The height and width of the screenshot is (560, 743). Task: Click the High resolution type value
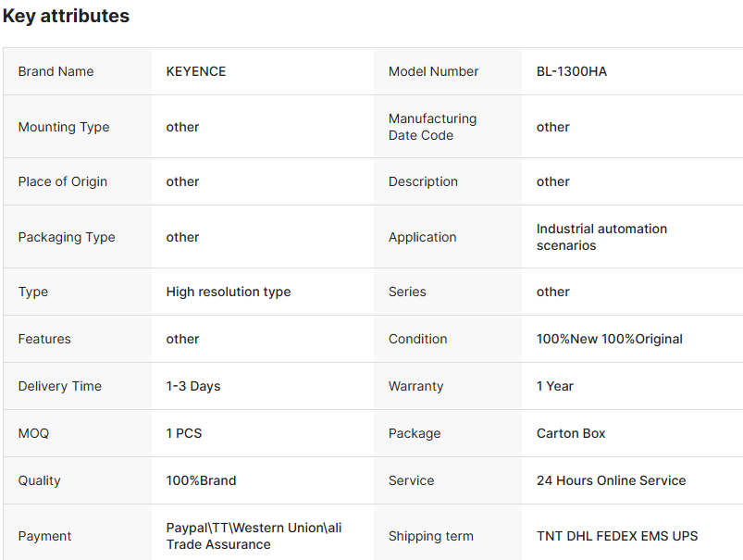click(229, 292)
